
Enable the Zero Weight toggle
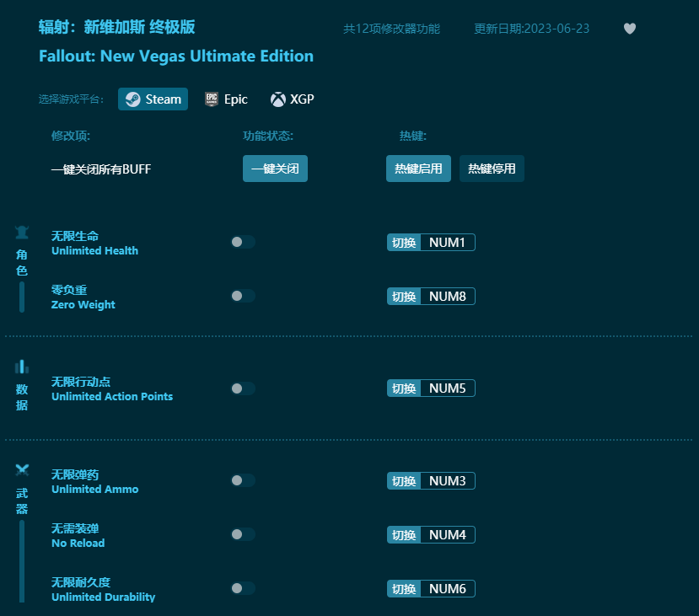243,296
